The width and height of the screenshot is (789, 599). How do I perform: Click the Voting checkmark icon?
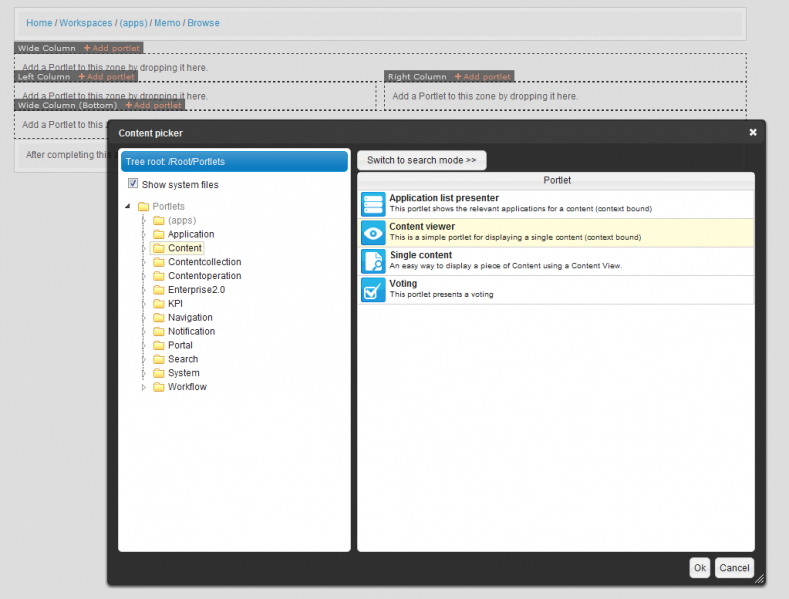point(373,290)
